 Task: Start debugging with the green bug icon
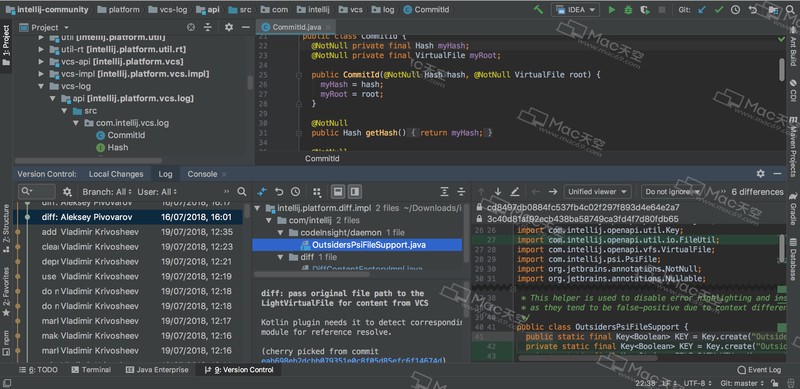click(628, 10)
